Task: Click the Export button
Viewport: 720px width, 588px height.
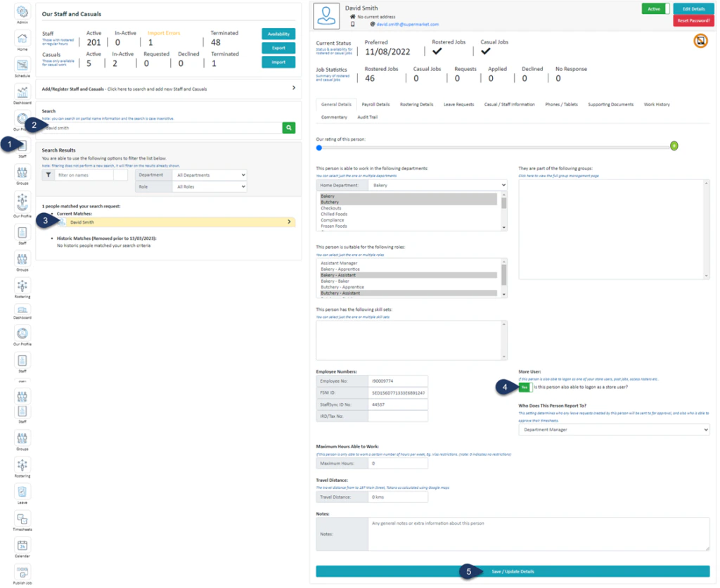Action: point(278,48)
